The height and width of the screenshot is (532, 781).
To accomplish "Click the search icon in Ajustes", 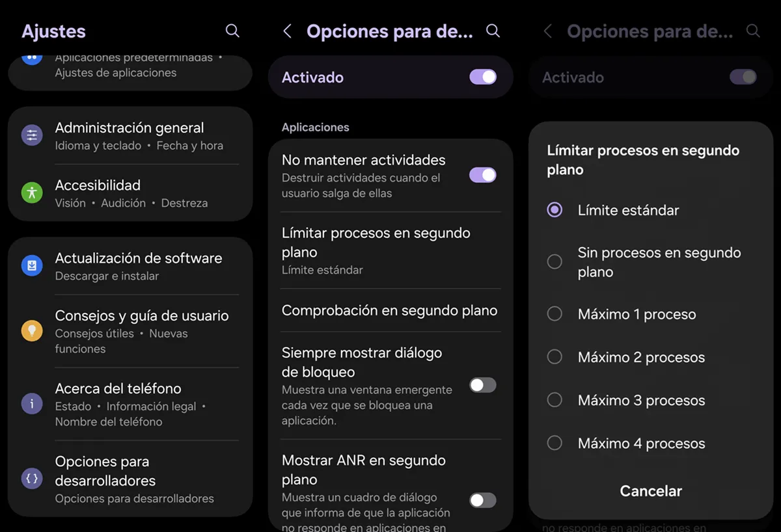I will 232,31.
